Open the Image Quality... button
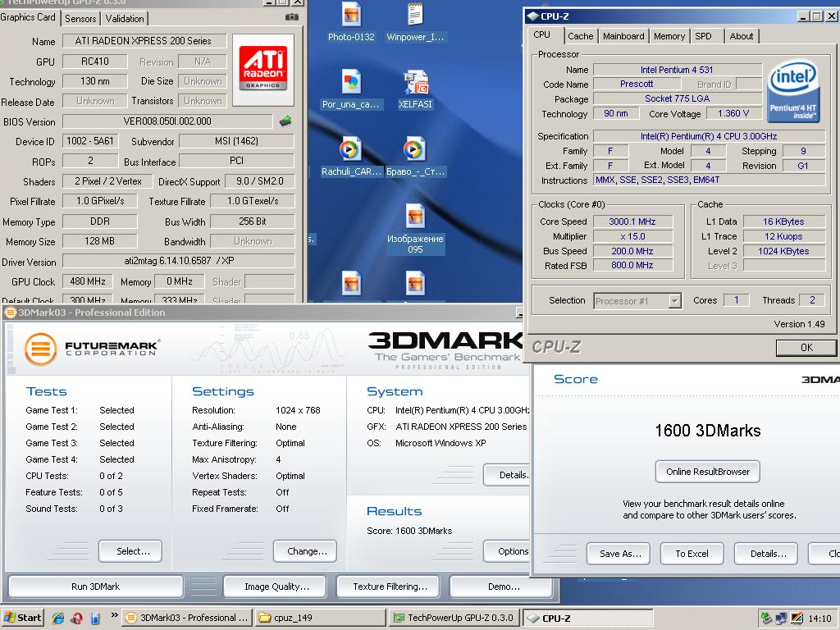 tap(274, 587)
